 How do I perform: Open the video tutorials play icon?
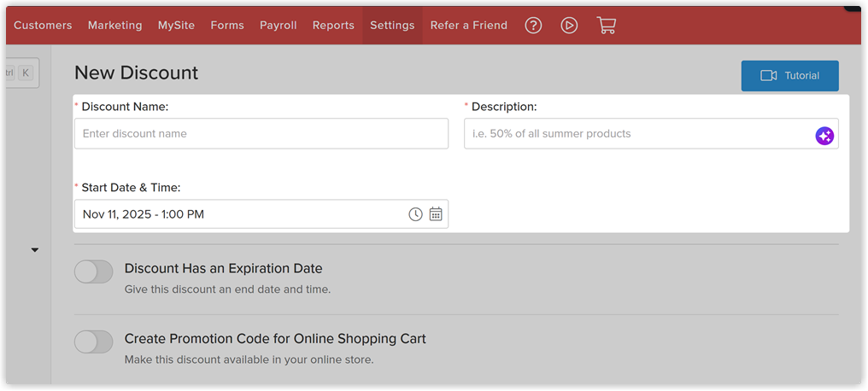coord(569,25)
